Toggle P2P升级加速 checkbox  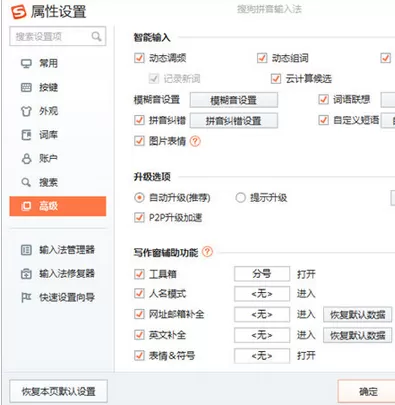(x=139, y=218)
